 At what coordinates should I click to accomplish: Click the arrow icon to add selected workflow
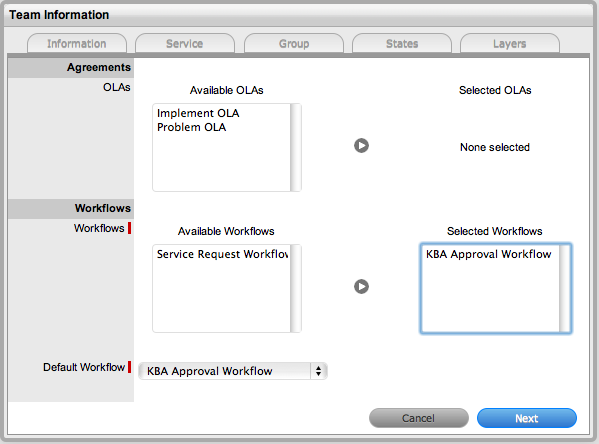click(x=361, y=287)
